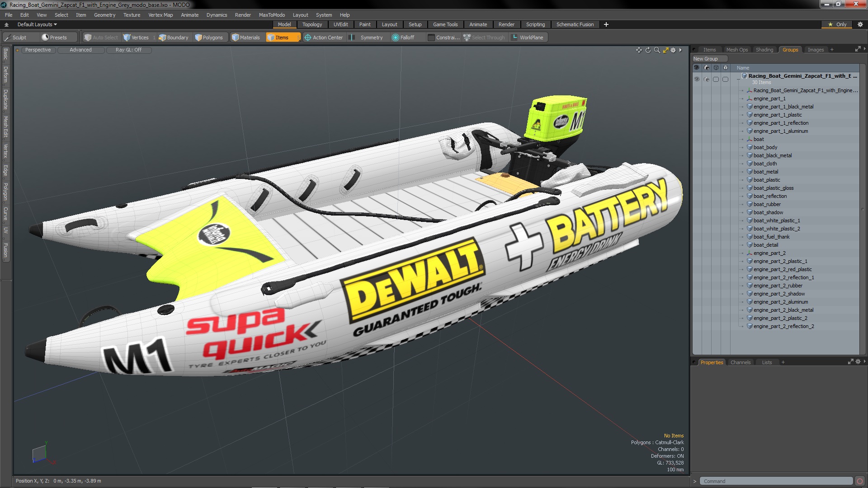Collapse the Racing_Boat group tree
The image size is (868, 488).
[x=738, y=79]
